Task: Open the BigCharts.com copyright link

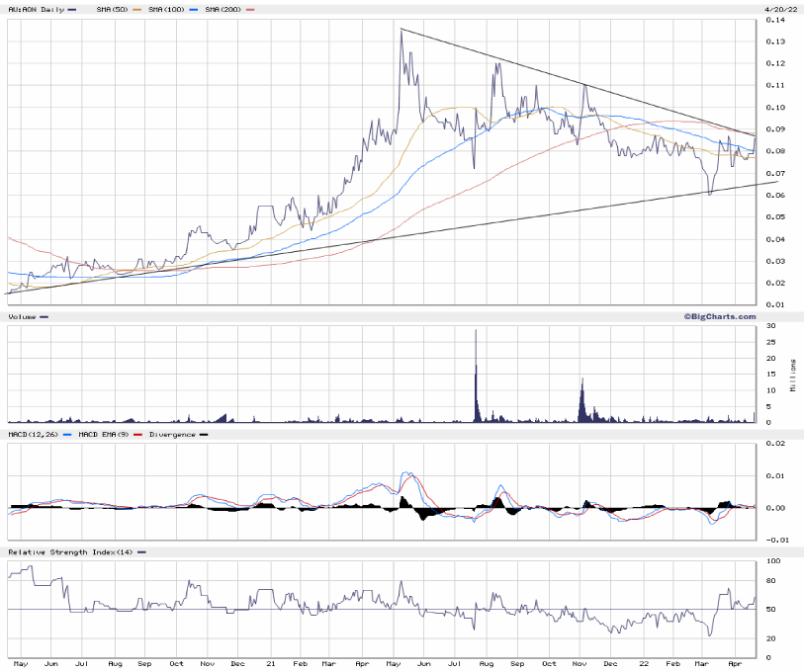Action: [x=719, y=316]
